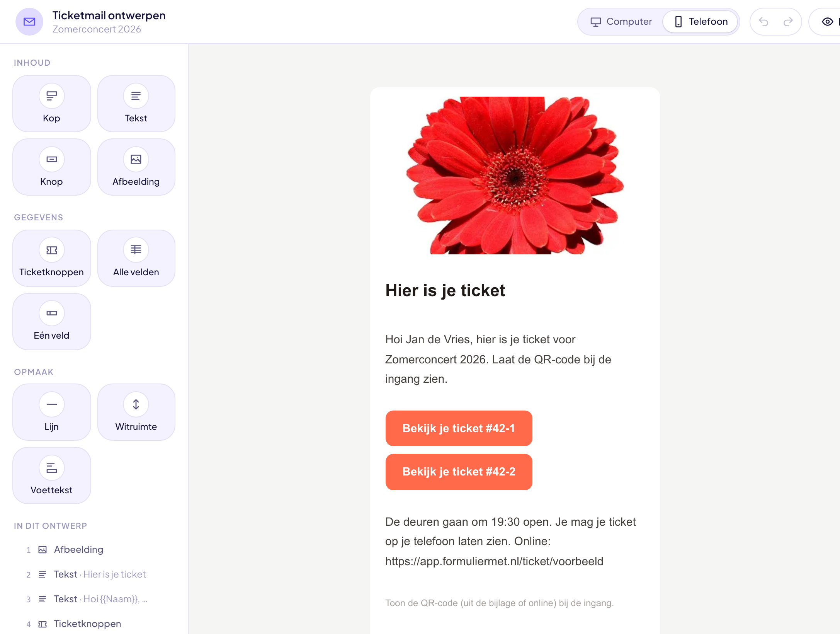The image size is (840, 634).
Task: Click 'Bekijk je ticket #42-2' button
Action: click(x=459, y=472)
